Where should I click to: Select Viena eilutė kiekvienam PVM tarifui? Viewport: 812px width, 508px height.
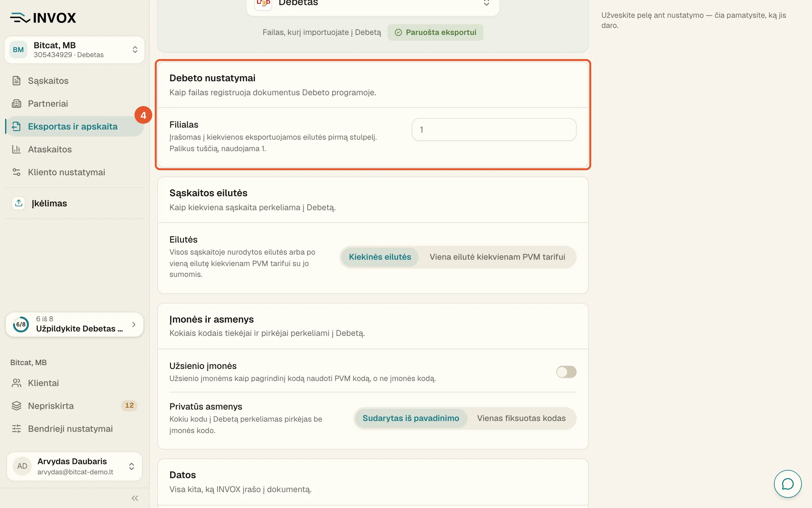point(497,257)
